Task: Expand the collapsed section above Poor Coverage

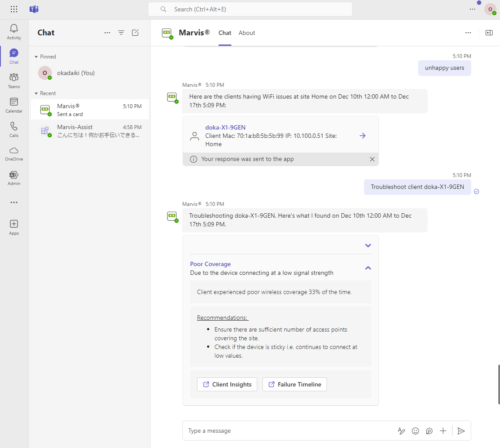Action: click(368, 246)
